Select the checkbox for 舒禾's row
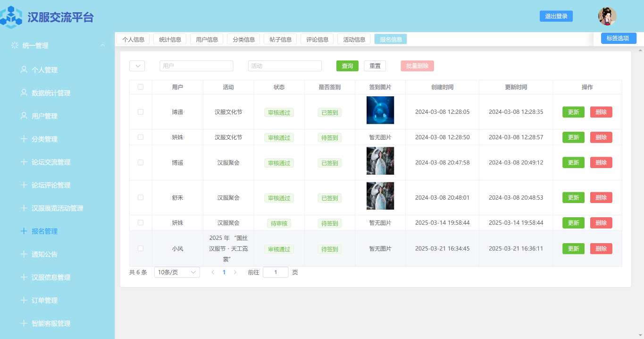 [x=141, y=197]
